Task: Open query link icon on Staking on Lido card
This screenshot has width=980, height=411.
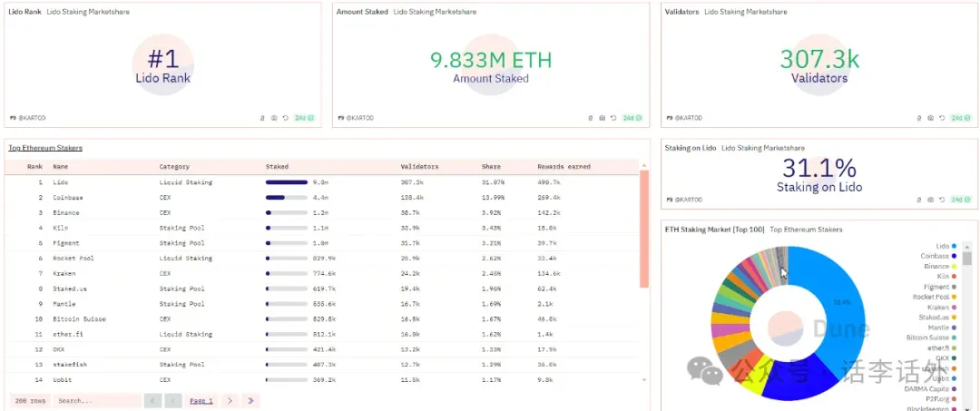Action: (919, 200)
